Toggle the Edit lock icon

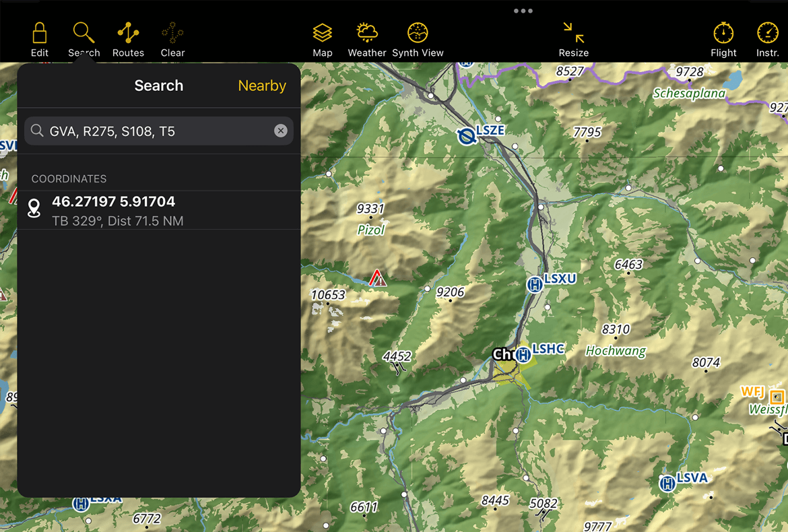coord(40,39)
